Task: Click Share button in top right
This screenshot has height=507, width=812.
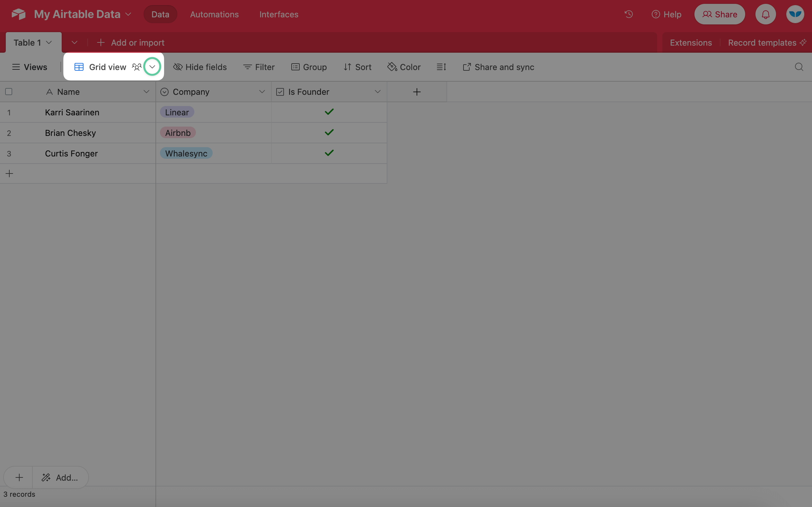Action: pyautogui.click(x=720, y=14)
